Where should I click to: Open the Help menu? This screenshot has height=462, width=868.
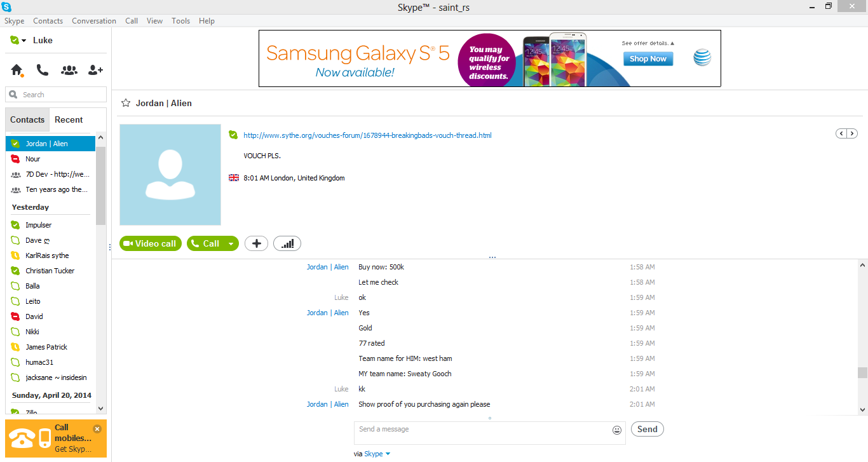[x=207, y=21]
